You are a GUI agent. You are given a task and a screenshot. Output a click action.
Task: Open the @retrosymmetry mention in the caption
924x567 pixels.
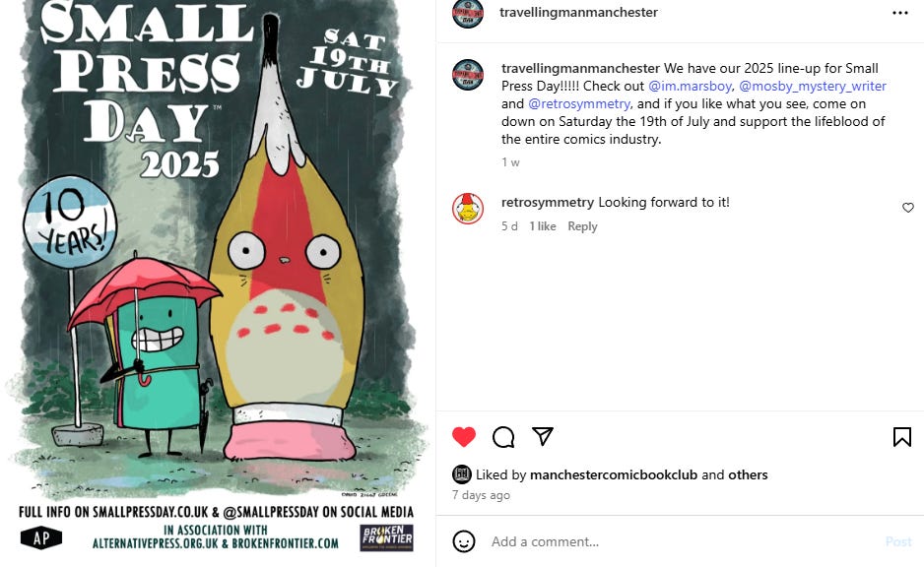[579, 103]
